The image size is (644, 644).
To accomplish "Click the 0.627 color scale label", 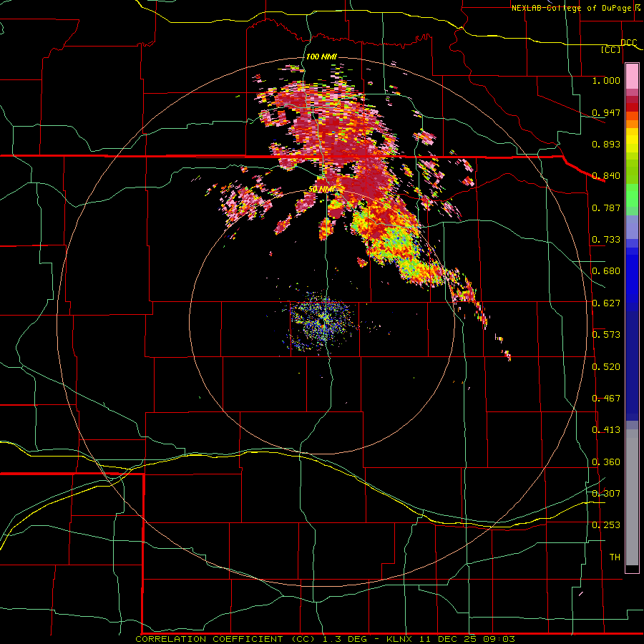I will pos(606,303).
